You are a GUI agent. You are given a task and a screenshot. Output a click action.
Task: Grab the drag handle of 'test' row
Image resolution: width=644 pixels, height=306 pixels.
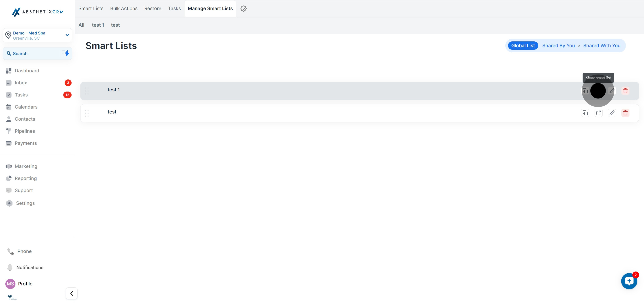point(87,113)
